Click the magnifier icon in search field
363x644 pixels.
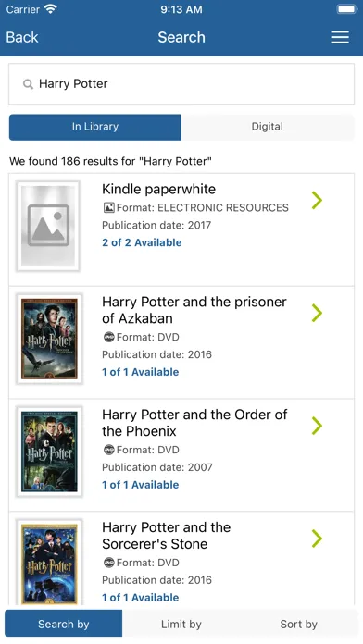pyautogui.click(x=28, y=84)
